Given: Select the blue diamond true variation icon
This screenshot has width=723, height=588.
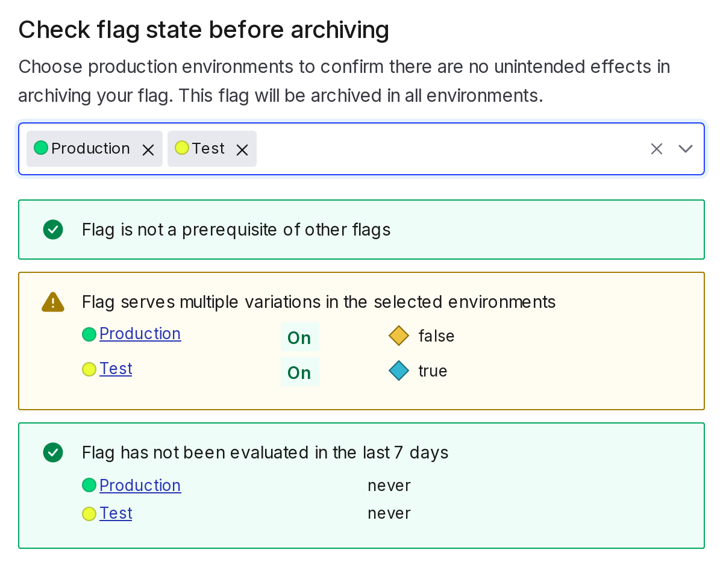Looking at the screenshot, I should (399, 371).
